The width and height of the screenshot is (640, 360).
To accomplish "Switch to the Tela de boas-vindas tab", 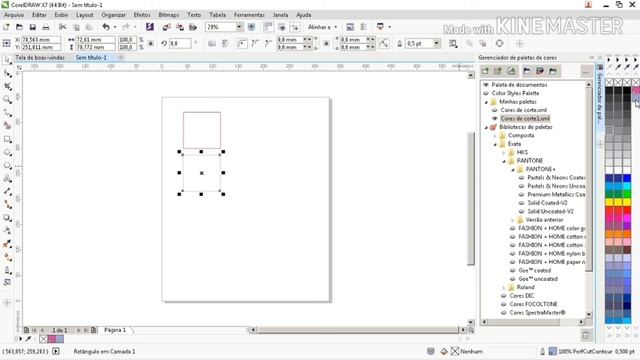I will click(x=40, y=58).
